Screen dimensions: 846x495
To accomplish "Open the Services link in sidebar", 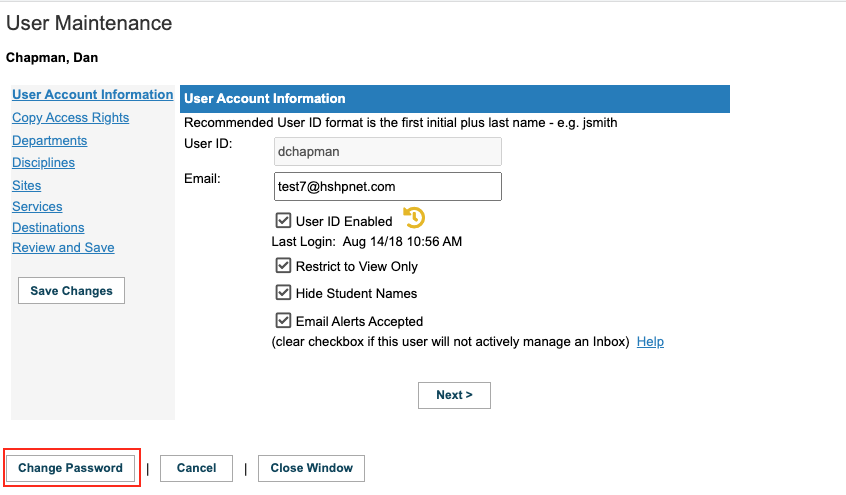I will click(37, 206).
